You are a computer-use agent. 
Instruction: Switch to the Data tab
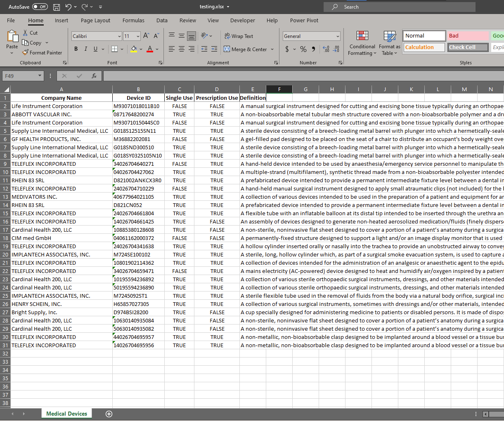tap(162, 20)
